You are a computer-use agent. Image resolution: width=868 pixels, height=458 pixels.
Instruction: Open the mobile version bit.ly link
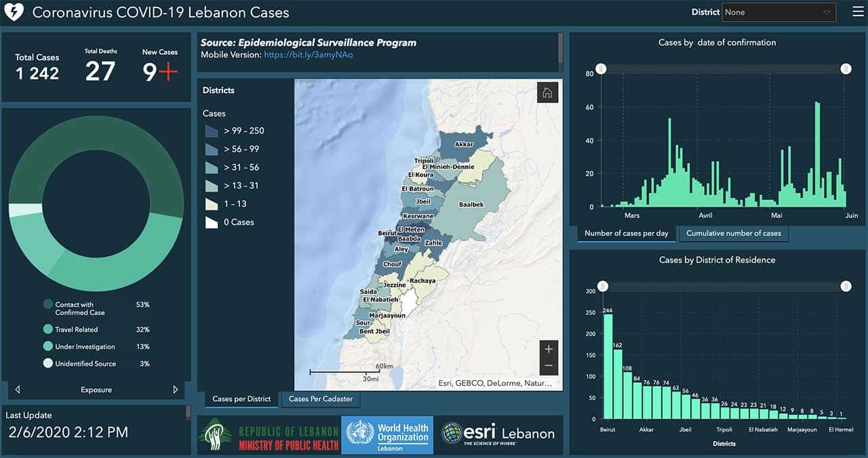coord(308,55)
